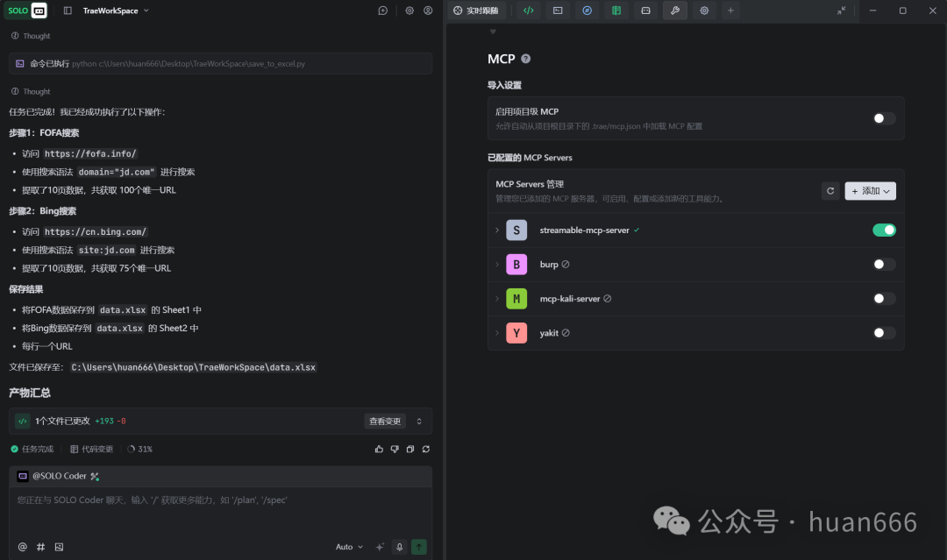Disable the streamable-mcp-server toggle
The height and width of the screenshot is (560, 947).
point(884,230)
